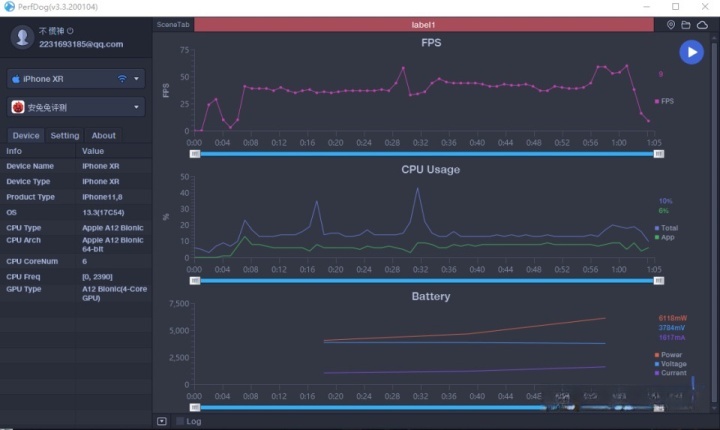The width and height of the screenshot is (720, 430).
Task: Click the 3784mV voltage reading
Action: [x=671, y=328]
